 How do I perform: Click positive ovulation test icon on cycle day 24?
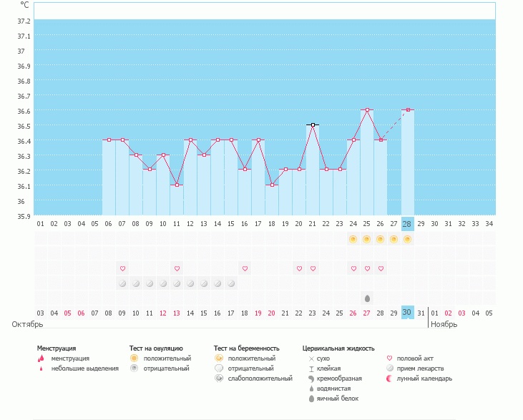point(353,239)
